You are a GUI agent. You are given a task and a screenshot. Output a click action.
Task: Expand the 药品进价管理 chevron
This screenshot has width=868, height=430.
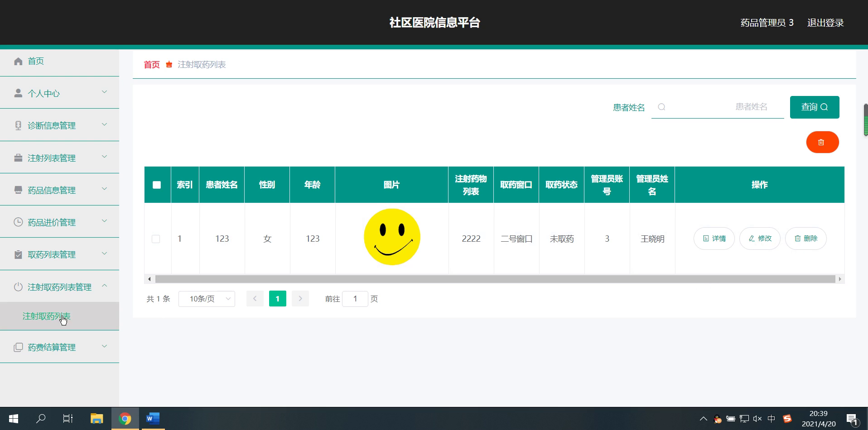[105, 221]
